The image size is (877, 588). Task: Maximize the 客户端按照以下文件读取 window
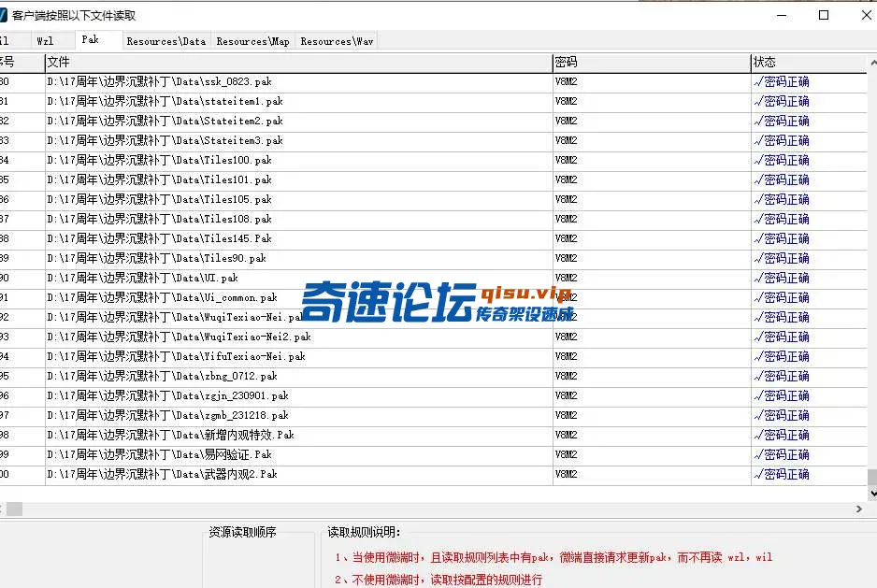click(x=824, y=15)
